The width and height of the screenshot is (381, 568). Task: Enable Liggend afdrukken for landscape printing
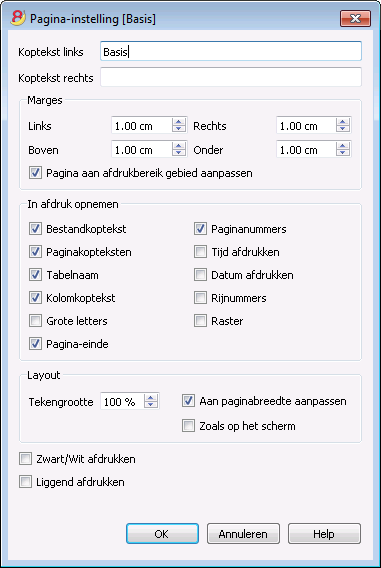tap(25, 482)
